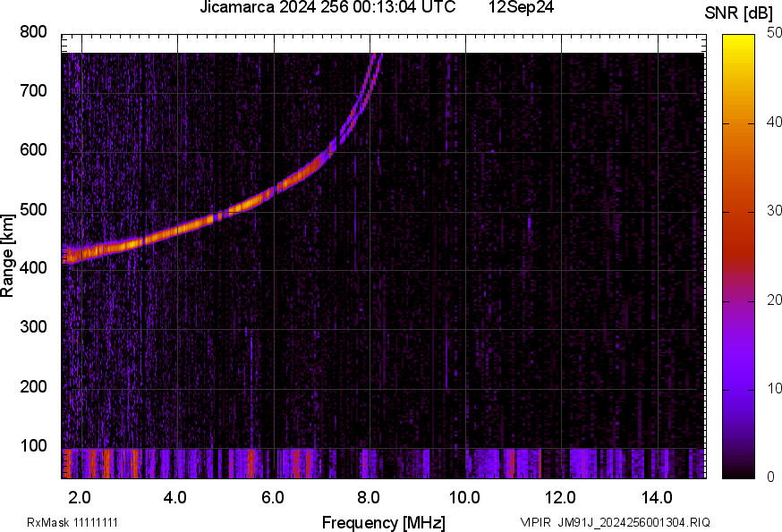Click the colorbar tick label '40'

click(774, 122)
